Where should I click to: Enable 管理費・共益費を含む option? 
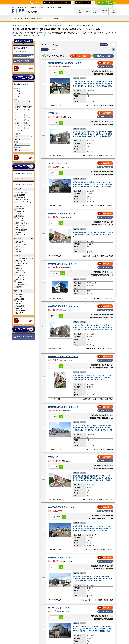pyautogui.click(x=15, y=107)
